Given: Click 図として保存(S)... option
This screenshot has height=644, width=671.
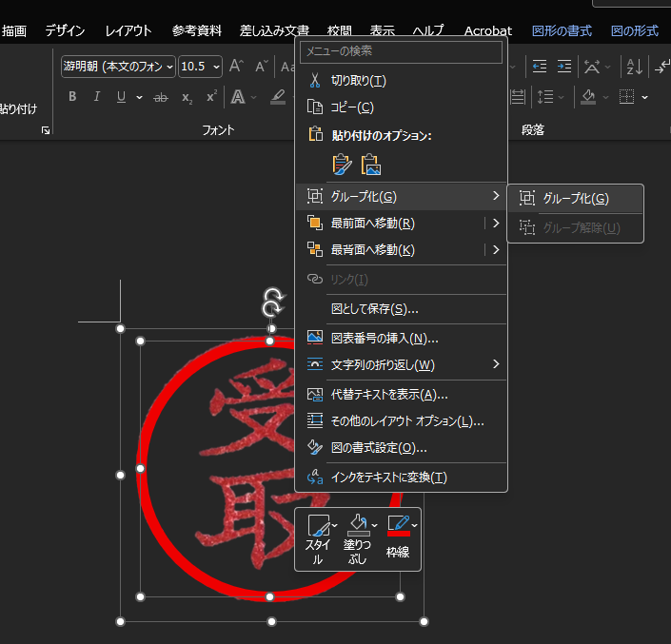Looking at the screenshot, I should pyautogui.click(x=374, y=309).
